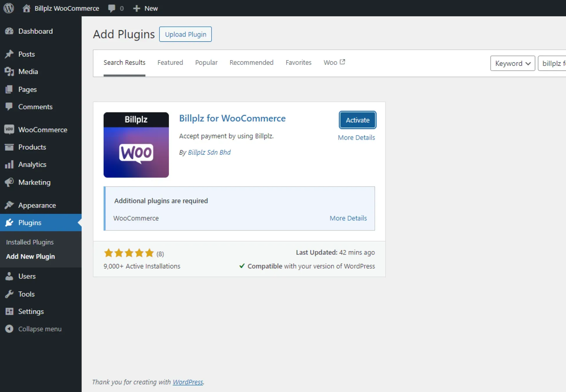
Task: Activate the Billplz for WooCommerce plugin
Action: click(x=358, y=120)
